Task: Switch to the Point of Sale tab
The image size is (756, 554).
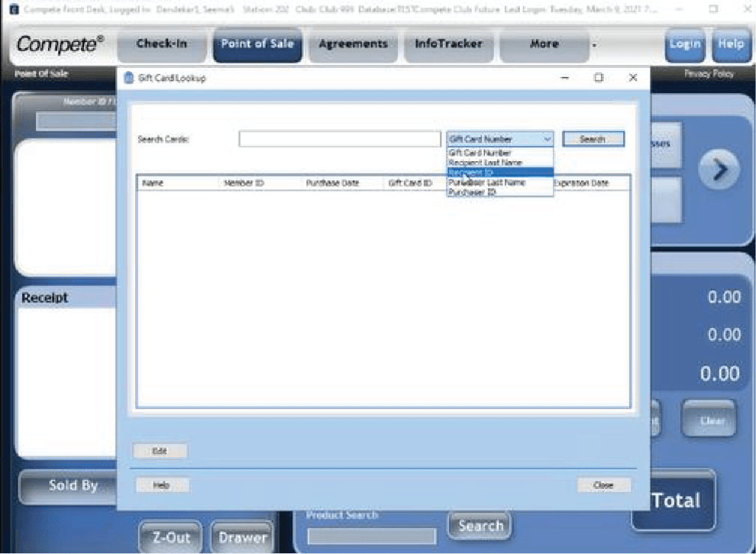Action: point(258,44)
